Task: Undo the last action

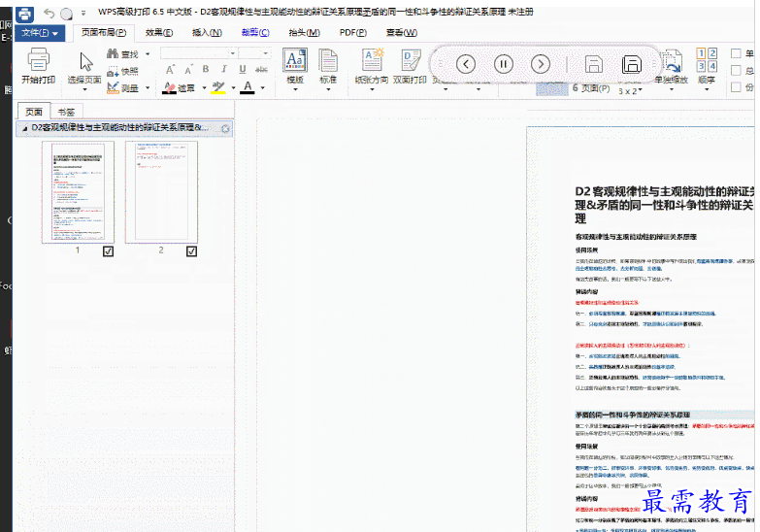Action: (49, 13)
